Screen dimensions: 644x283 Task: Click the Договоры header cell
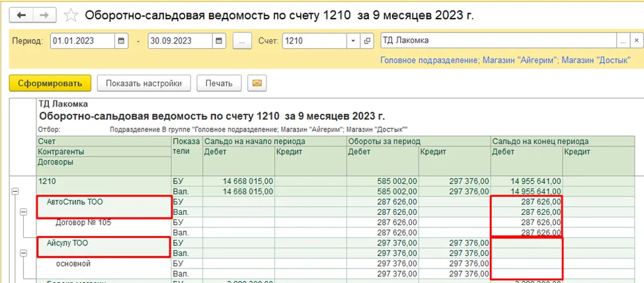(x=104, y=167)
